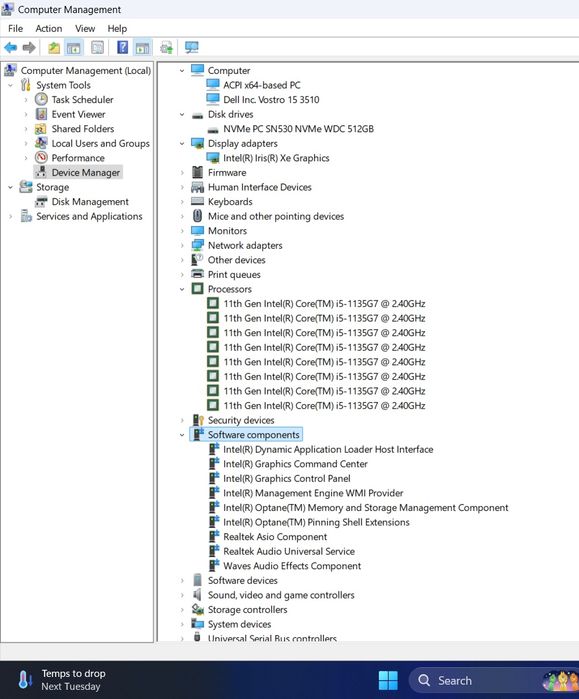
Task: Click the Print queues printer icon
Action: [x=197, y=274]
